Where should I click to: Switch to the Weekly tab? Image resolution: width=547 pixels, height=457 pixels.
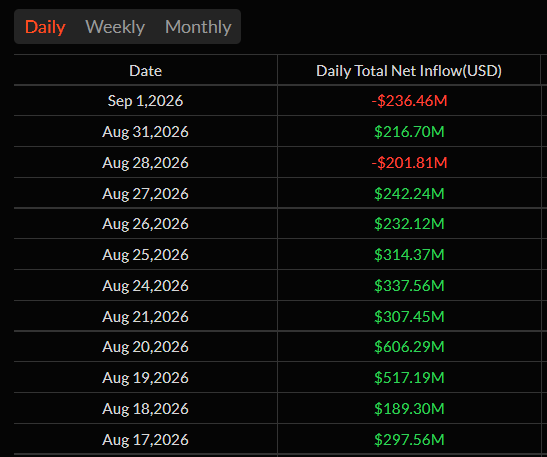pyautogui.click(x=115, y=27)
